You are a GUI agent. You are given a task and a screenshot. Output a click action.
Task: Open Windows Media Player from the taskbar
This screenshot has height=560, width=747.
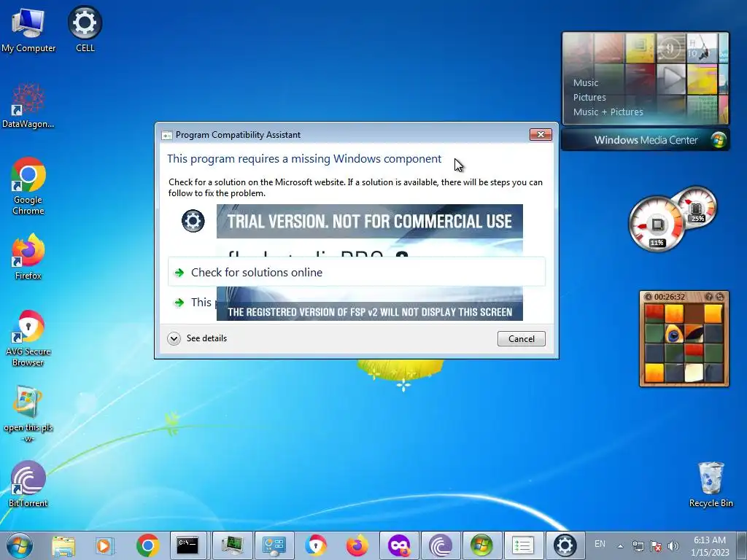104,545
